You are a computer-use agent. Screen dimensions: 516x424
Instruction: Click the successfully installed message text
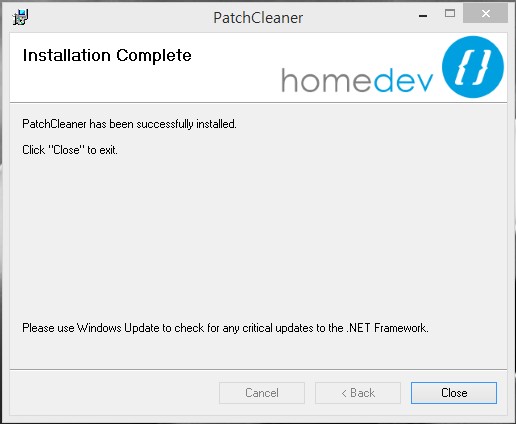click(129, 124)
